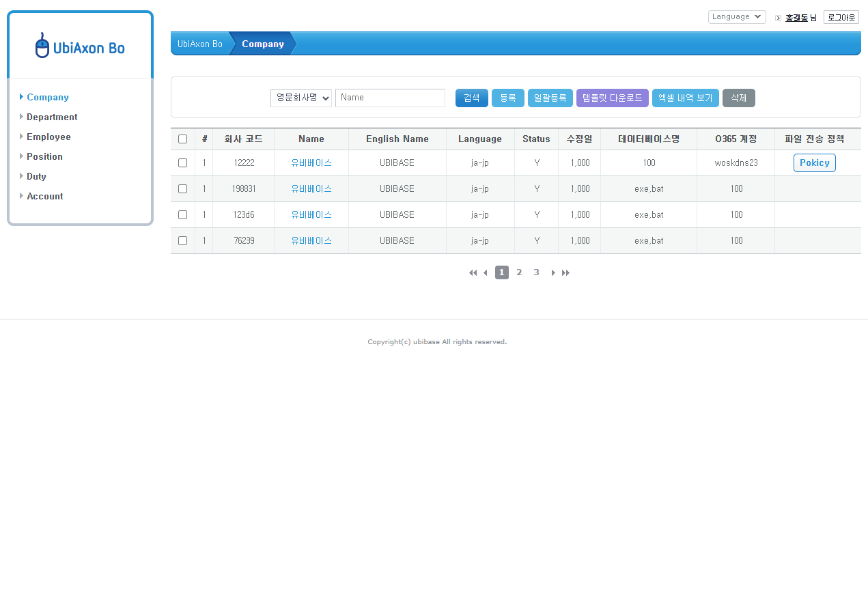The width and height of the screenshot is (868, 605).
Task: Open the Account sidebar item
Action: (x=45, y=197)
